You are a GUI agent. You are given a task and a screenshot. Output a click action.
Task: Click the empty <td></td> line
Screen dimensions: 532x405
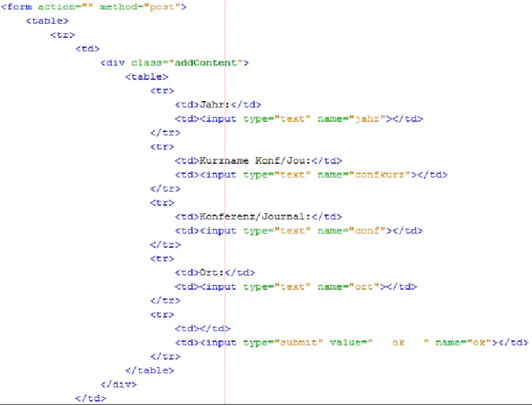click(203, 328)
